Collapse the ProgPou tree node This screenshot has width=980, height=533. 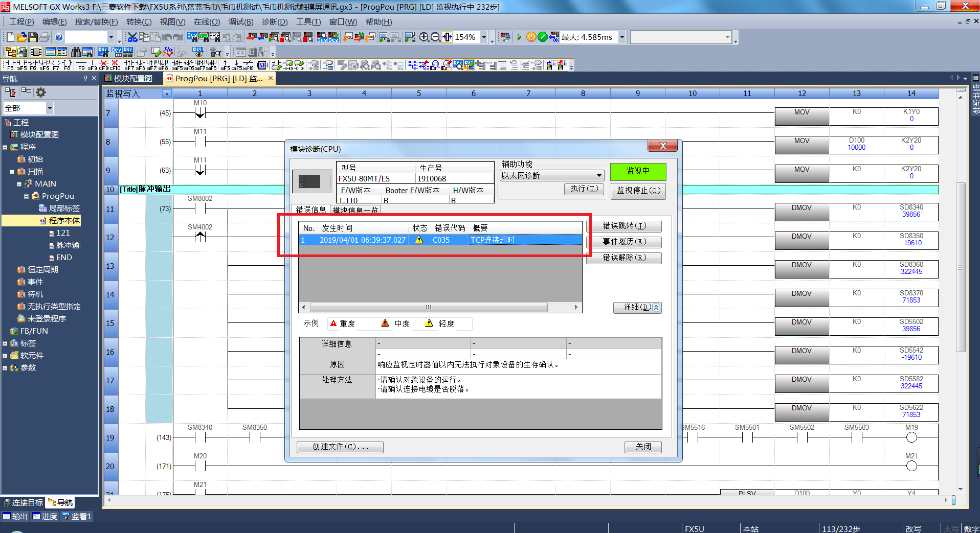[x=26, y=196]
